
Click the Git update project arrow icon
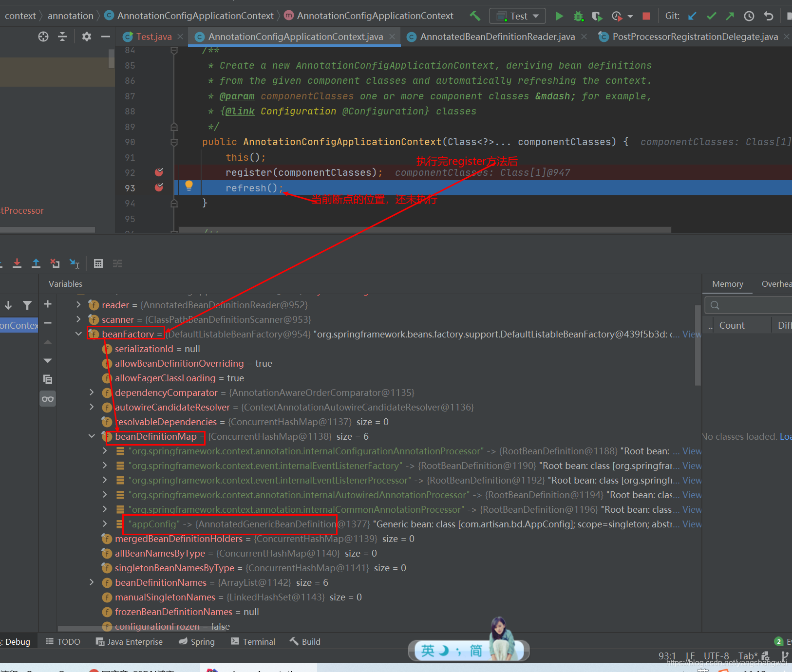[692, 16]
